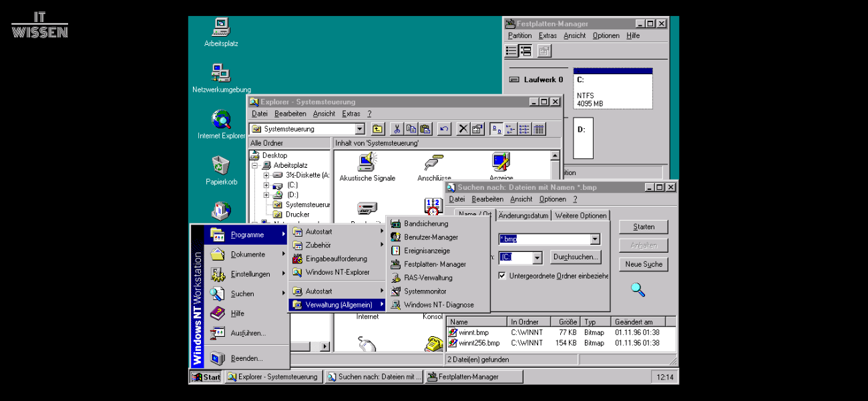Launch Windows NT-Diagnose from Verwaltung submenu
The width and height of the screenshot is (868, 401).
click(438, 305)
